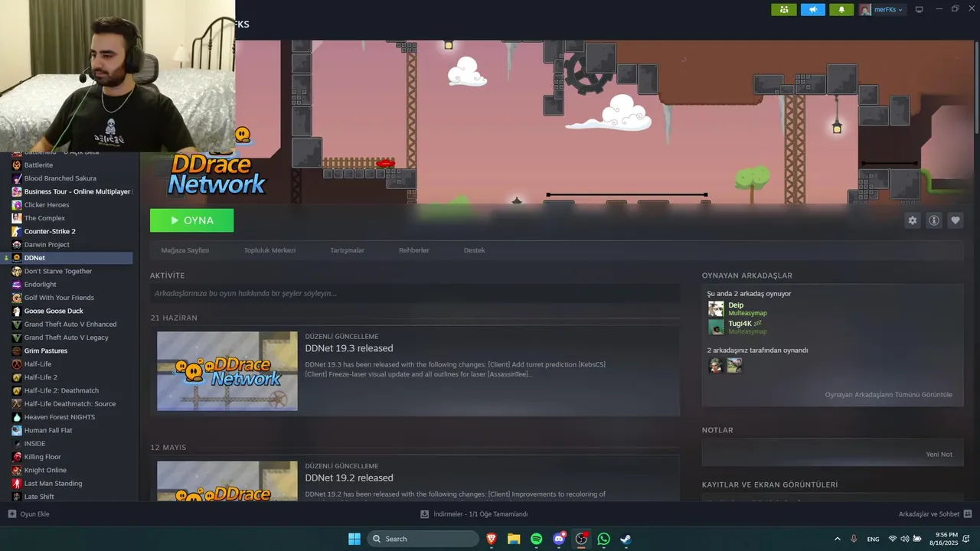The width and height of the screenshot is (980, 551).
Task: Click Oynayan Arkadaşların Tümünü Görüntüle link
Action: pos(888,395)
